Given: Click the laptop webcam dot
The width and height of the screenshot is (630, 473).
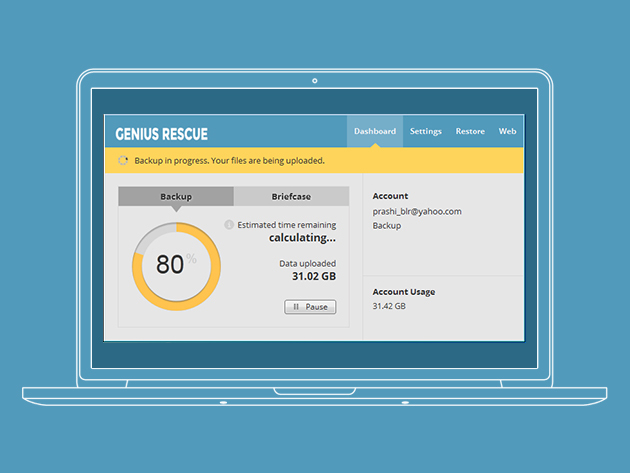Looking at the screenshot, I should pos(315,79).
